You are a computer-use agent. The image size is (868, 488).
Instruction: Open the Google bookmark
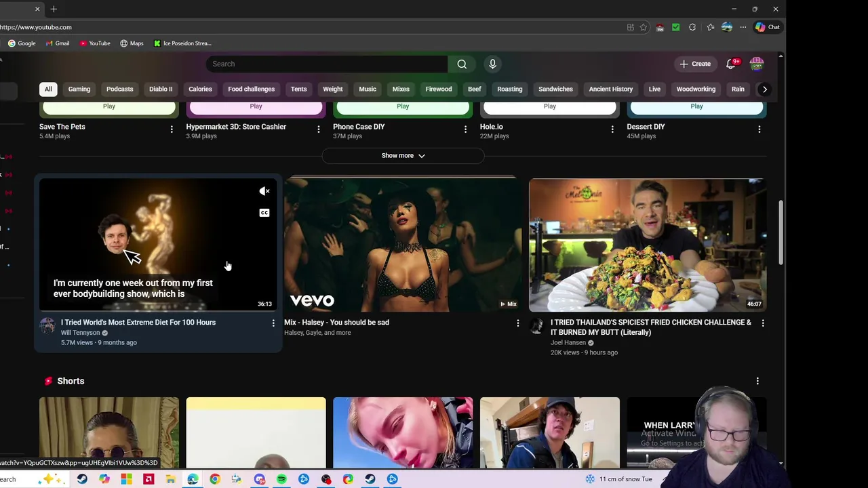tap(22, 43)
